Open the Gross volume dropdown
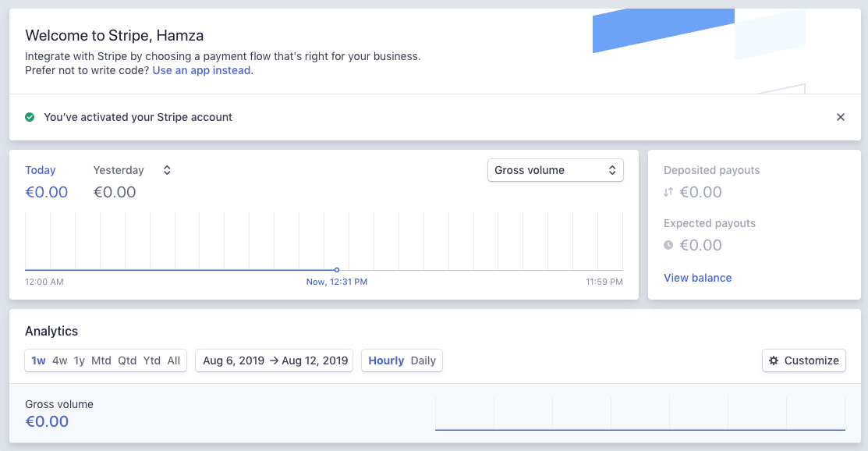The image size is (868, 451). [x=555, y=170]
